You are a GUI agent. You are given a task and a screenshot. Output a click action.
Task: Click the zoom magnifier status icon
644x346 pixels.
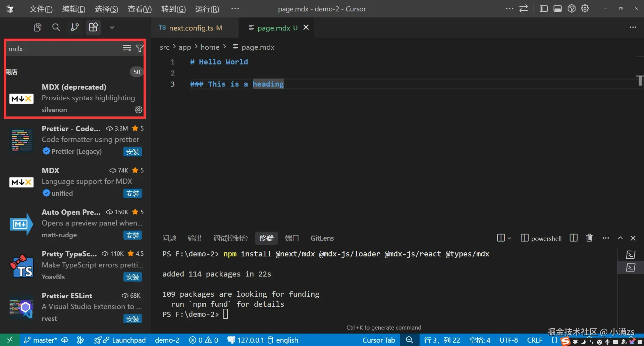tap(410, 340)
